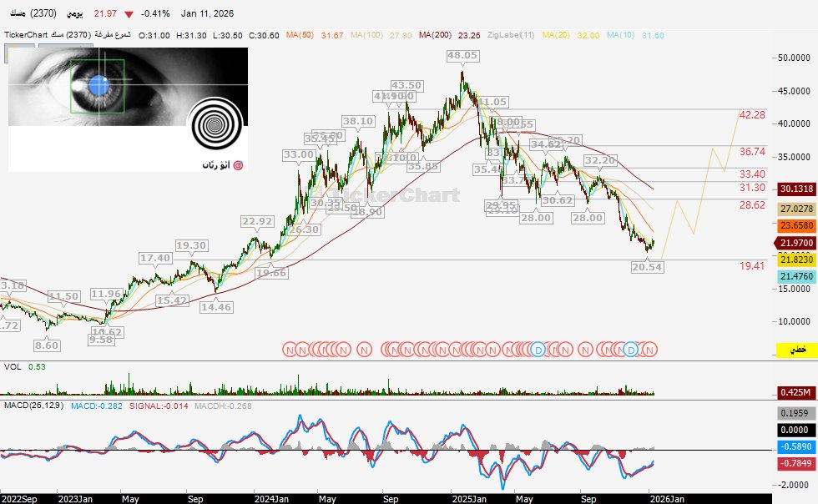
Task: Click the 2026Jan time axis label
Action: [x=667, y=499]
